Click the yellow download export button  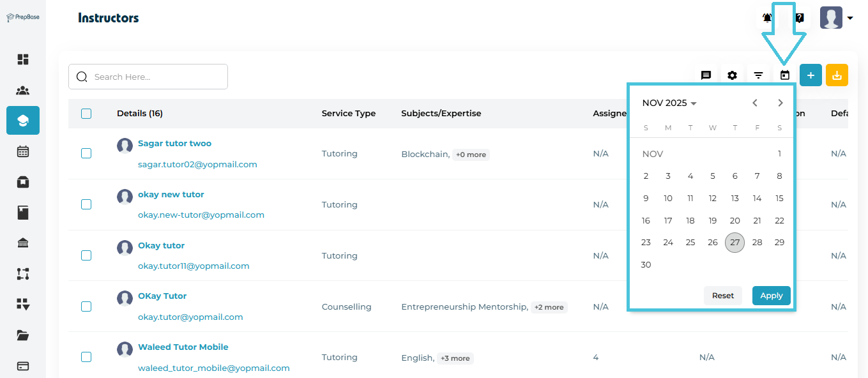[837, 75]
